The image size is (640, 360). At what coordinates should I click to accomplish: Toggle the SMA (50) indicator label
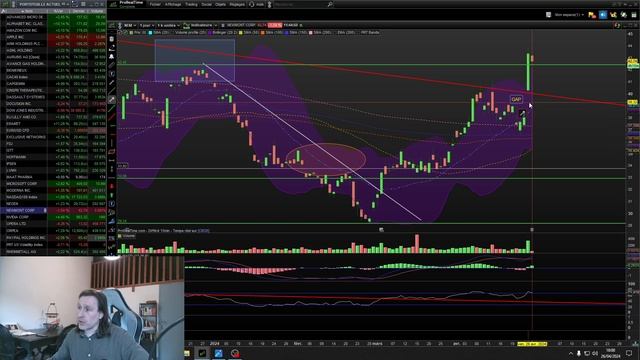(x=251, y=32)
